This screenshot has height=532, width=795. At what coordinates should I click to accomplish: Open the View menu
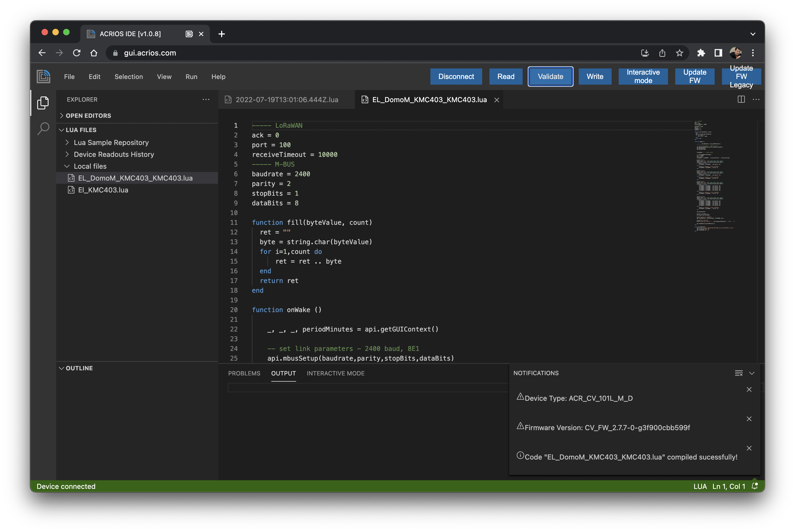pyautogui.click(x=164, y=76)
